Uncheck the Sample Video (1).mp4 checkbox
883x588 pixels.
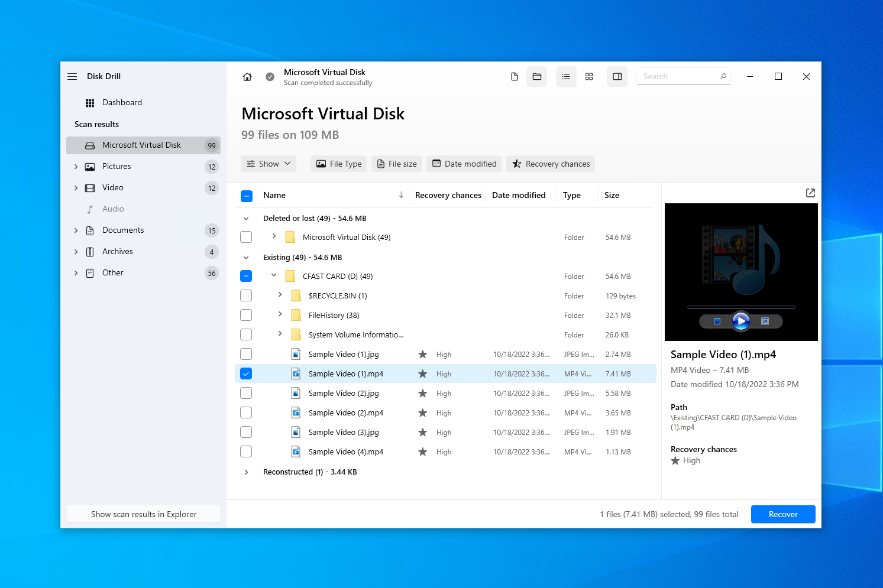pos(247,373)
